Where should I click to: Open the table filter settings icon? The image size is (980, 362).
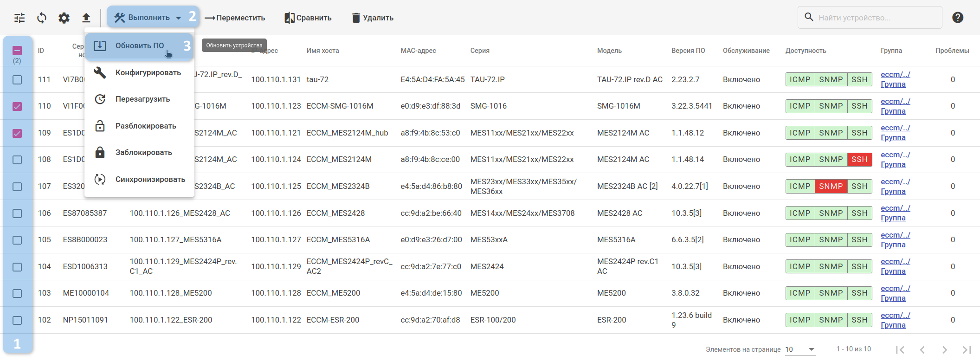click(19, 18)
